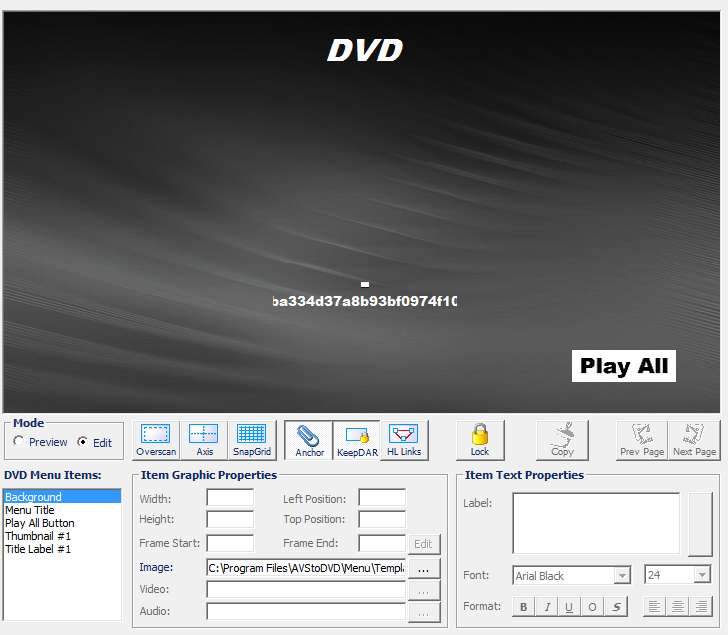Click the Frame End field

[x=382, y=543]
